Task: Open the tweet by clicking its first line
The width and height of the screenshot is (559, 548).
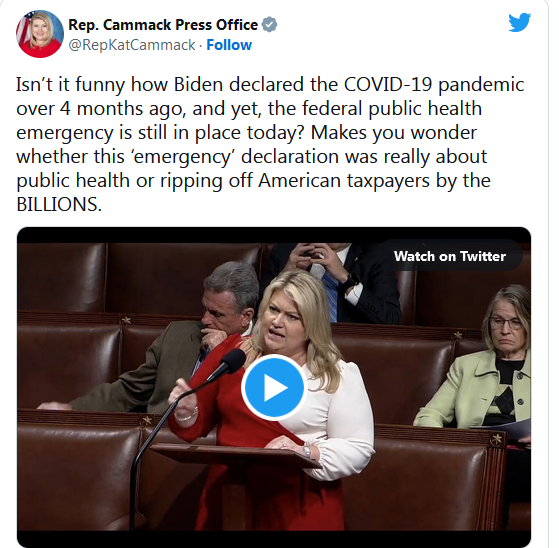Action: tap(270, 85)
